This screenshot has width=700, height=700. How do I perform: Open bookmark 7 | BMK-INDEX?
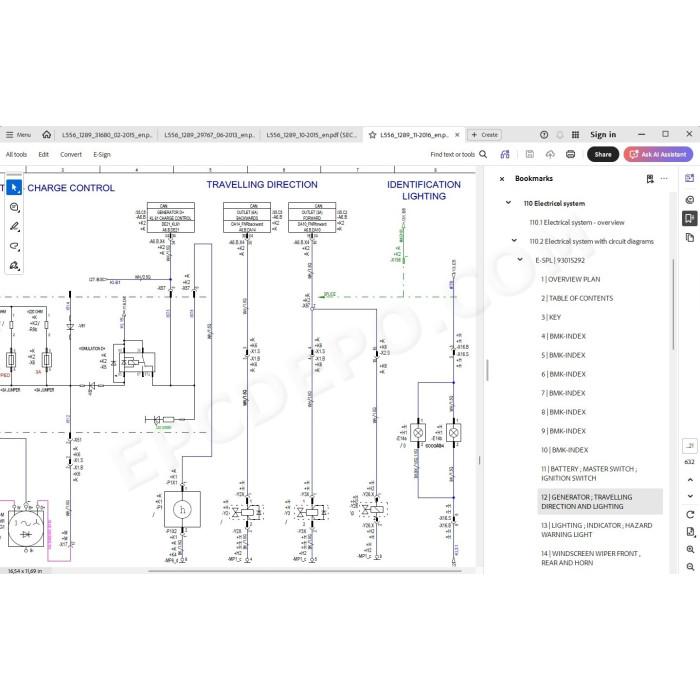(x=563, y=393)
